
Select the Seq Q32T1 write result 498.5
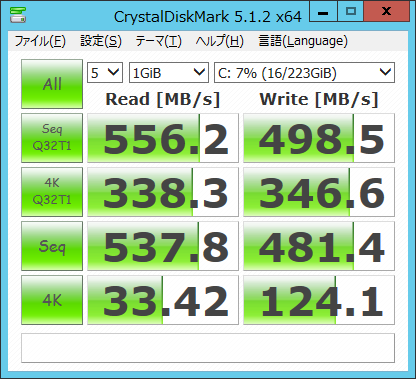coord(319,138)
